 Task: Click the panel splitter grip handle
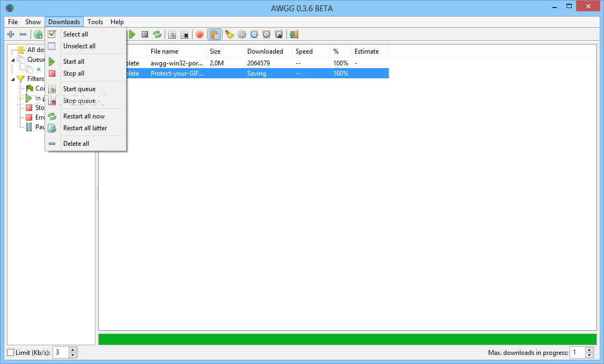point(97,194)
